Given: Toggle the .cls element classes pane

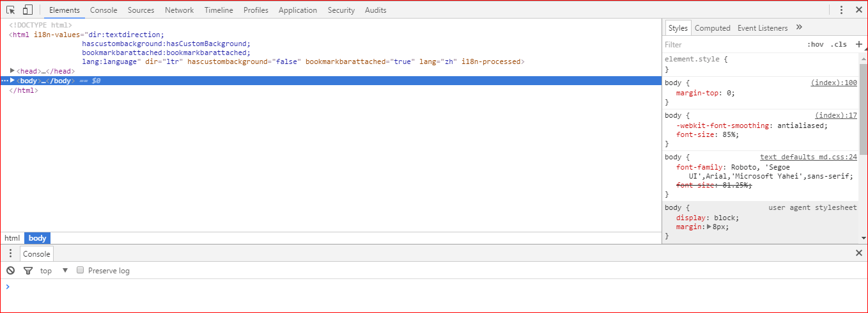Looking at the screenshot, I should (839, 44).
